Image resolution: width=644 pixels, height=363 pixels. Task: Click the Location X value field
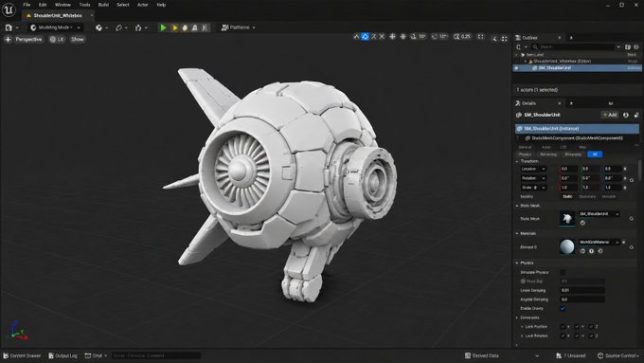[569, 169]
